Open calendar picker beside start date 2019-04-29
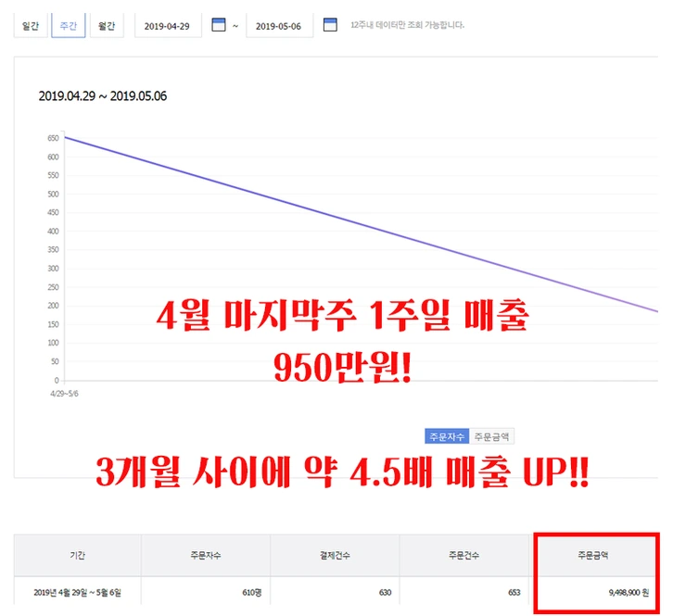686x616 pixels. point(218,25)
